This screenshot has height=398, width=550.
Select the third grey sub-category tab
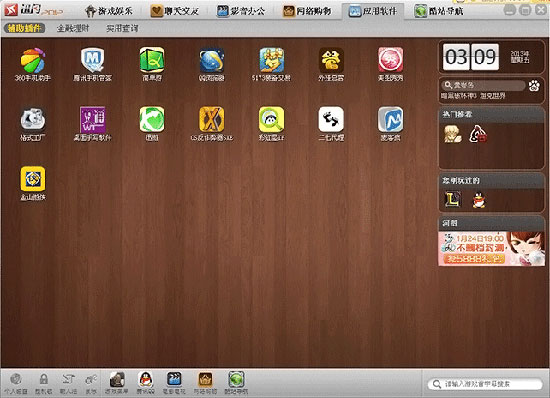(122, 28)
